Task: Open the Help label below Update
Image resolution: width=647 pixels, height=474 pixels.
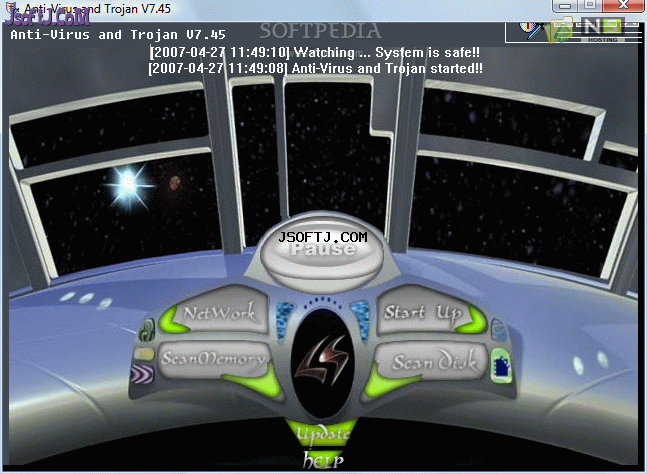Action: pyautogui.click(x=323, y=460)
